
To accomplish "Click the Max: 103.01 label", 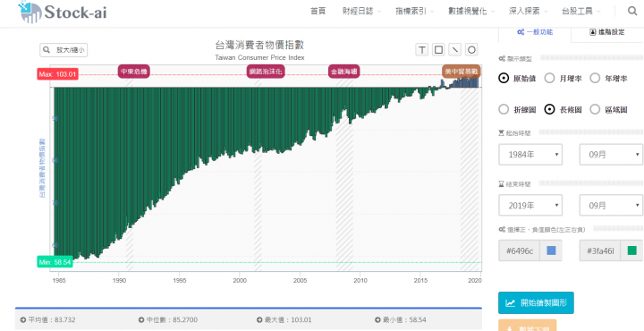I will pos(57,74).
